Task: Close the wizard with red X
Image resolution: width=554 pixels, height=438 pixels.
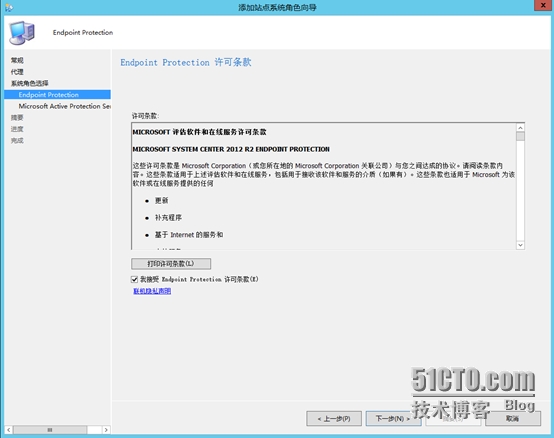Action: [x=543, y=5]
